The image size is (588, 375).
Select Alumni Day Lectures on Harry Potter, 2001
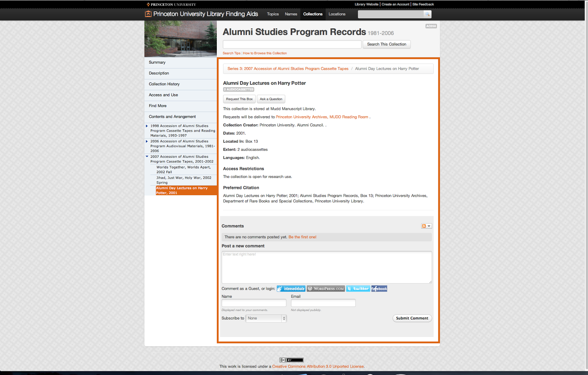pyautogui.click(x=186, y=190)
